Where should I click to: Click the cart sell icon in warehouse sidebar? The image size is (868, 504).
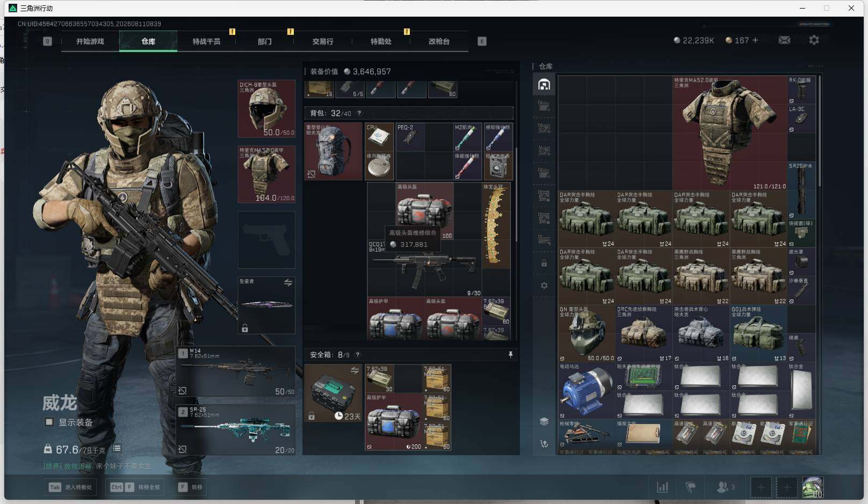[544, 444]
